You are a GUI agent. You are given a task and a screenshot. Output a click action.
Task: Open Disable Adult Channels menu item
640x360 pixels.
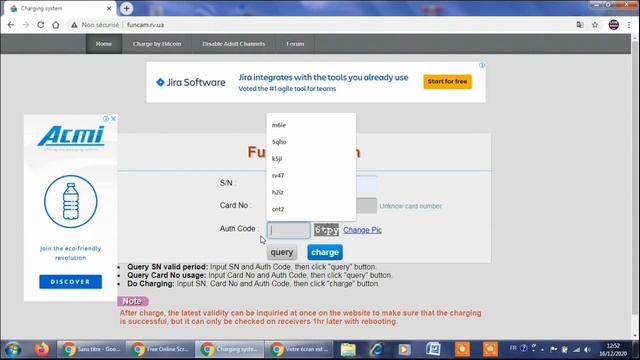[x=233, y=44]
